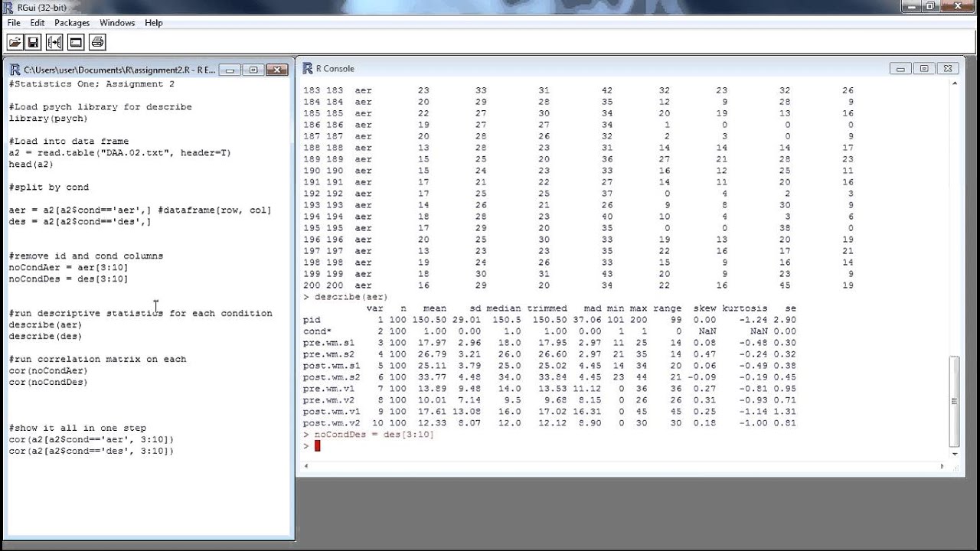Click the read.table("DAA.02.txt") line

pos(119,153)
